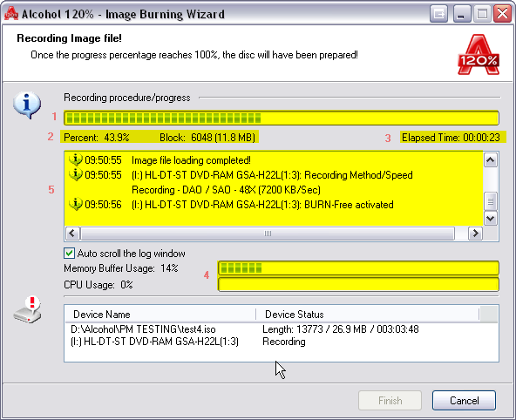Click the drive warning icon beside device list

[x=28, y=310]
